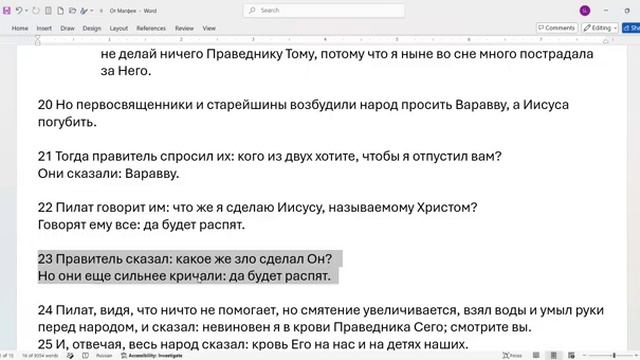Select the pen/ink tool in Quick Access
The image size is (640, 360).
pyautogui.click(x=84, y=11)
